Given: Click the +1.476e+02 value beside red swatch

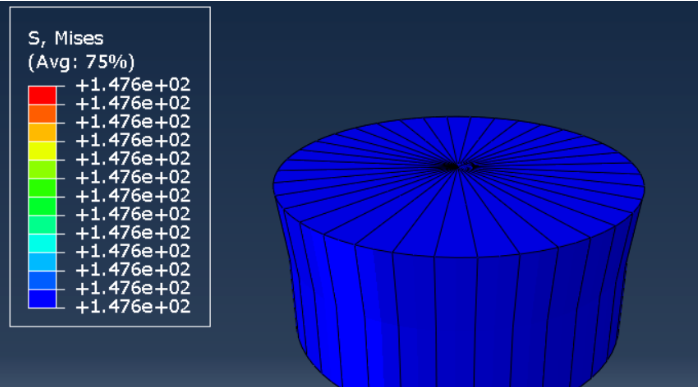Looking at the screenshot, I should (133, 85).
